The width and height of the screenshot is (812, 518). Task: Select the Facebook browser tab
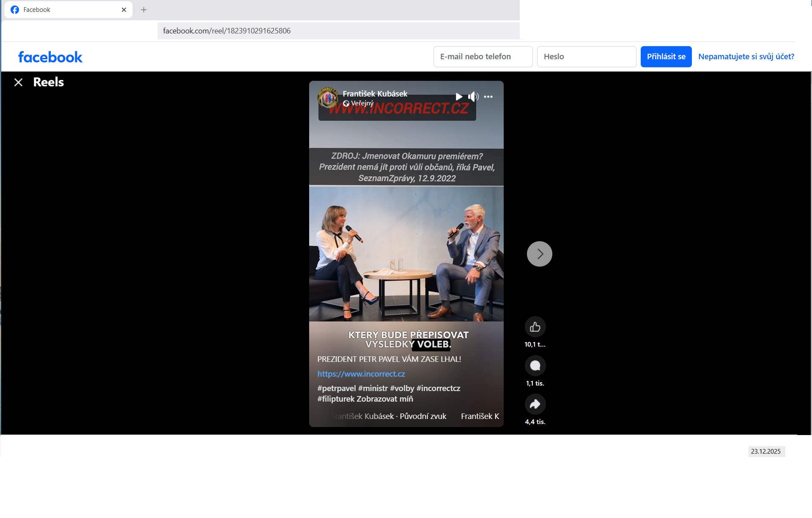(x=63, y=10)
